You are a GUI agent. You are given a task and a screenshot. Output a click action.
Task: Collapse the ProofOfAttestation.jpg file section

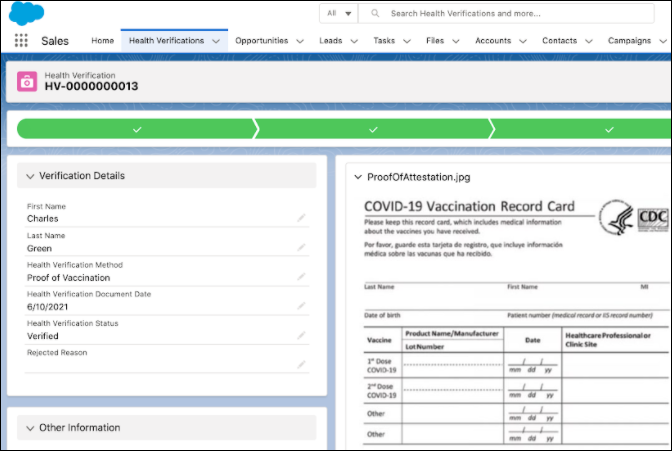point(358,177)
